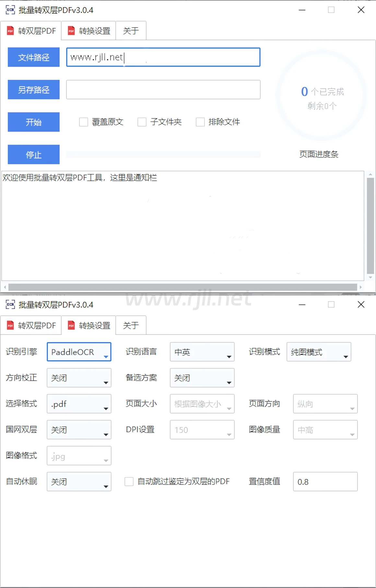Expand the 自动休眠 dropdown
Viewport: 376px width, 588px height.
(79, 482)
